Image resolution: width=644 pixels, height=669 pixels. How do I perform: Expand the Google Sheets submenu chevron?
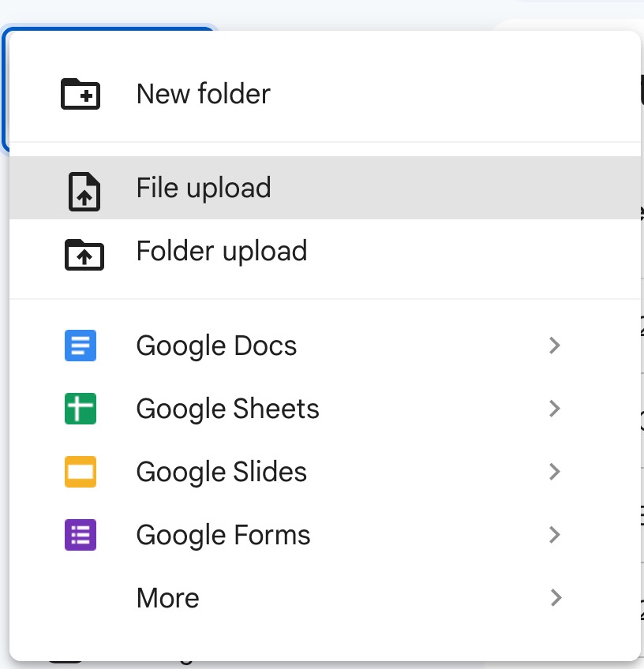pos(555,409)
